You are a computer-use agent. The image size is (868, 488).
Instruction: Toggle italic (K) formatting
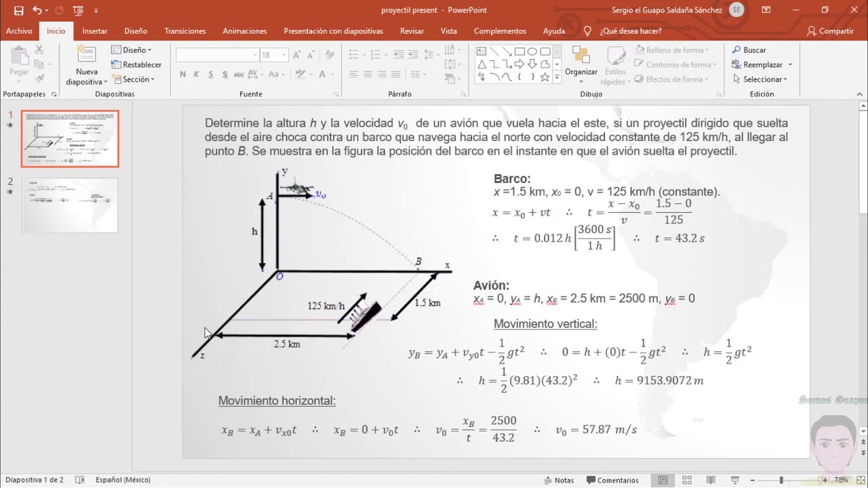pyautogui.click(x=197, y=75)
